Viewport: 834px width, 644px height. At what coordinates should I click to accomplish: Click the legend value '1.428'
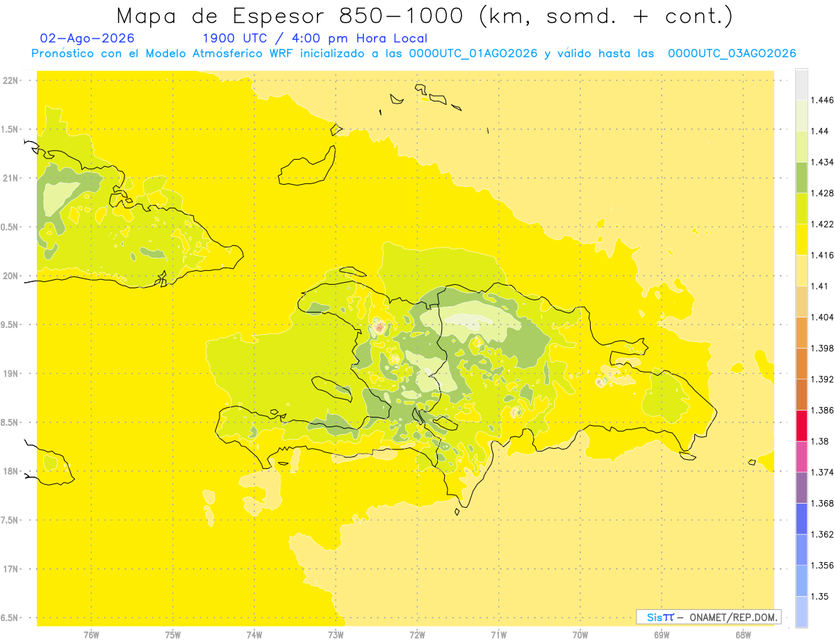coord(821,193)
